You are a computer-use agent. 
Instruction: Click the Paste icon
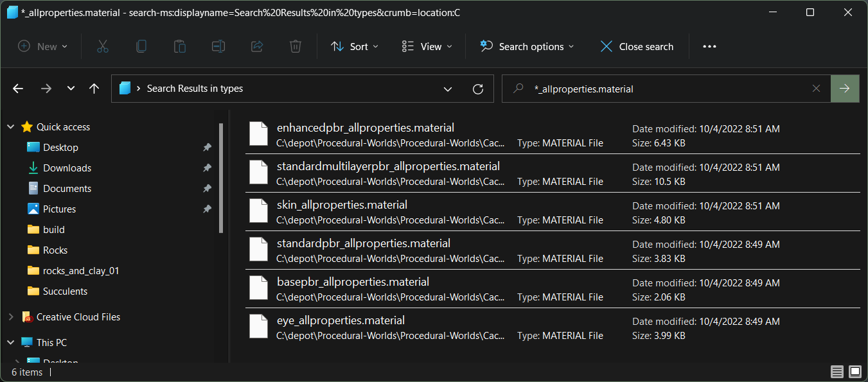(179, 46)
